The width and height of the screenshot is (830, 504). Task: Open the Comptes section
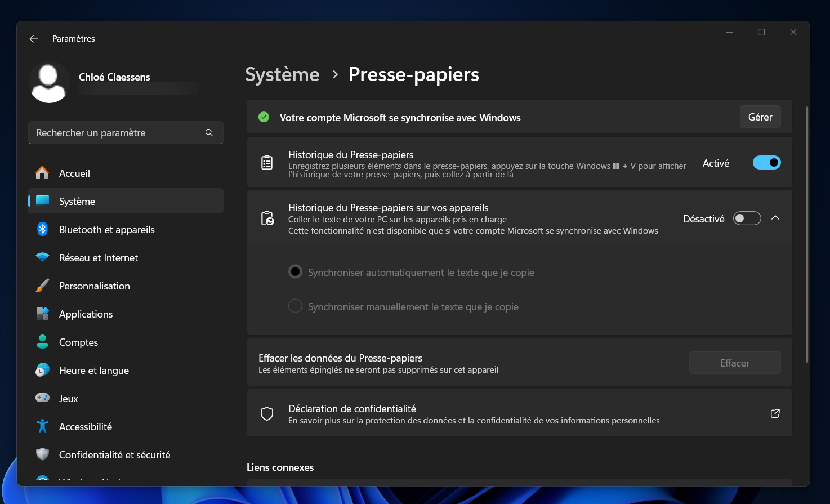(78, 342)
